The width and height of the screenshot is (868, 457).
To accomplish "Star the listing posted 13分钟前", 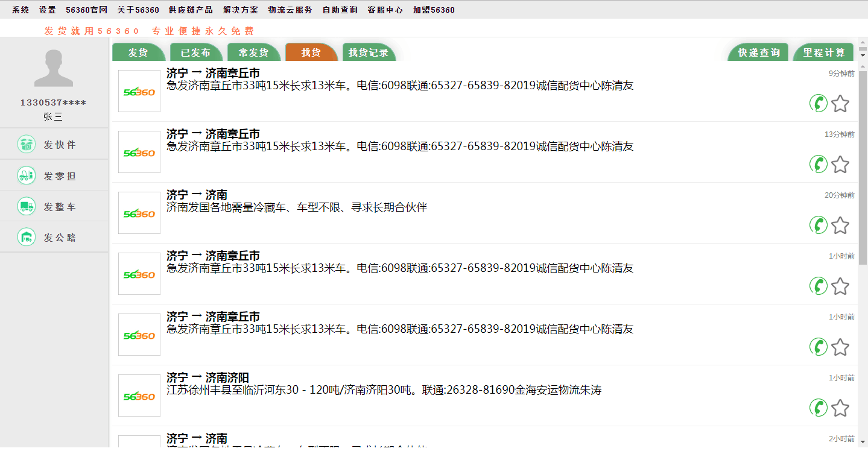I will (840, 165).
